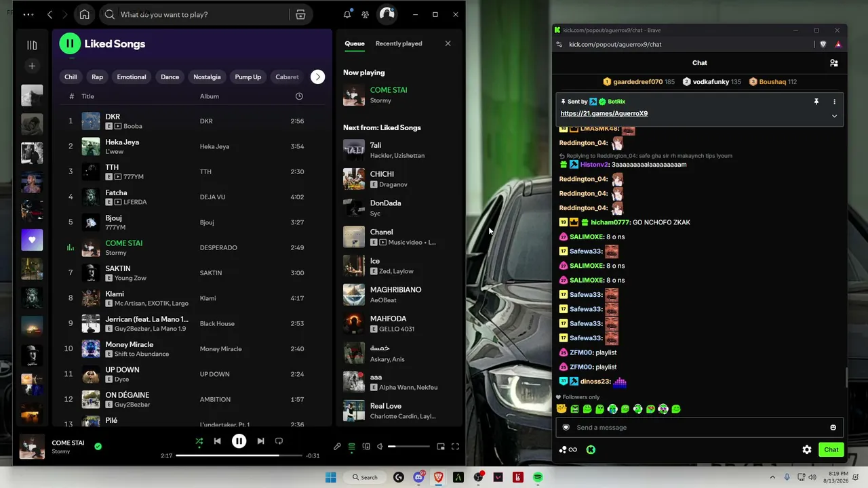Open the lyrics microphone icon
868x488 pixels.
337,447
